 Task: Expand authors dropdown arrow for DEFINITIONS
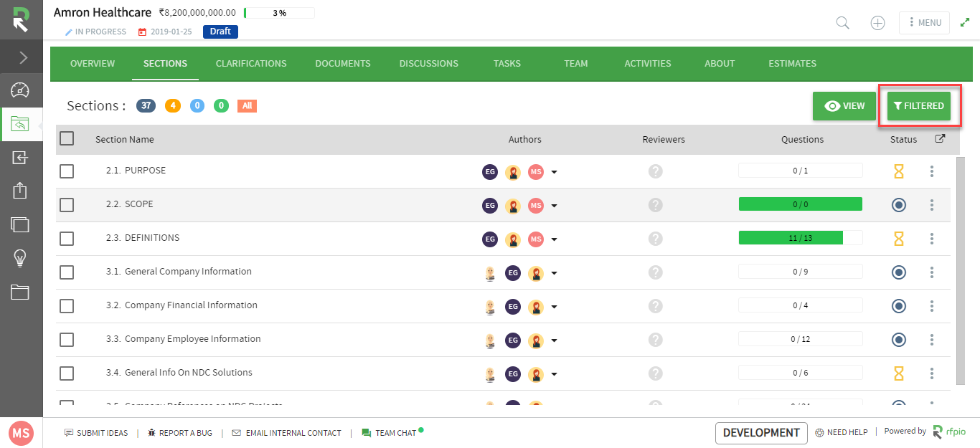point(554,240)
